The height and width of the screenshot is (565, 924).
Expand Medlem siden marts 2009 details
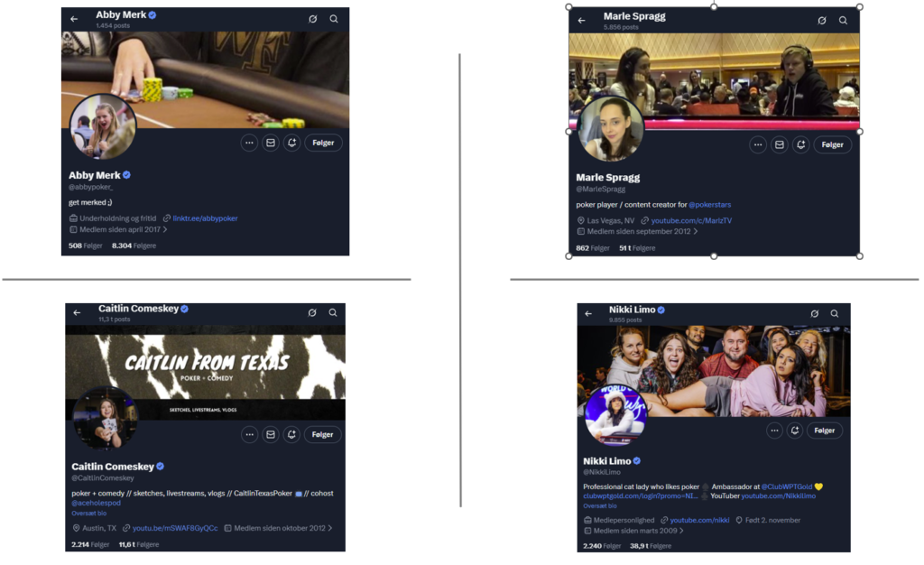636,531
